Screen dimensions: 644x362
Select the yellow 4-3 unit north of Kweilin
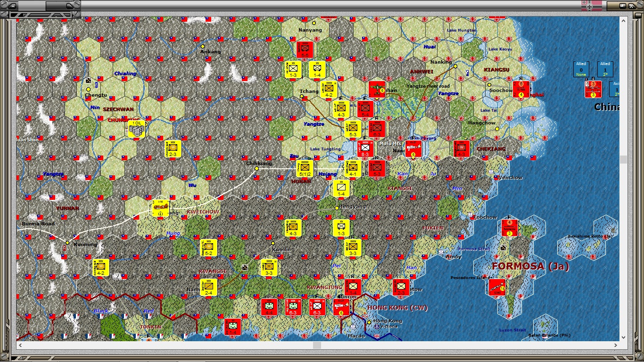click(293, 228)
